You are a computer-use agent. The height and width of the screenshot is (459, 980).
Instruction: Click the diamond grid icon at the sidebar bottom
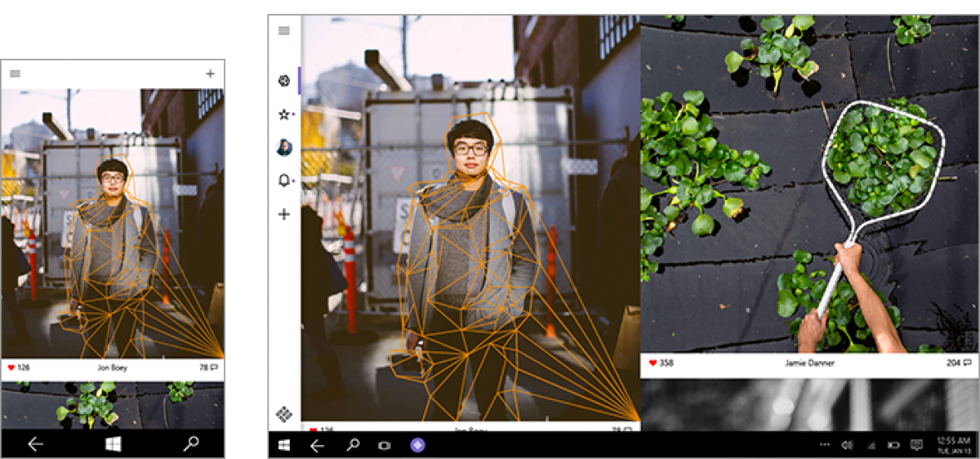[284, 414]
